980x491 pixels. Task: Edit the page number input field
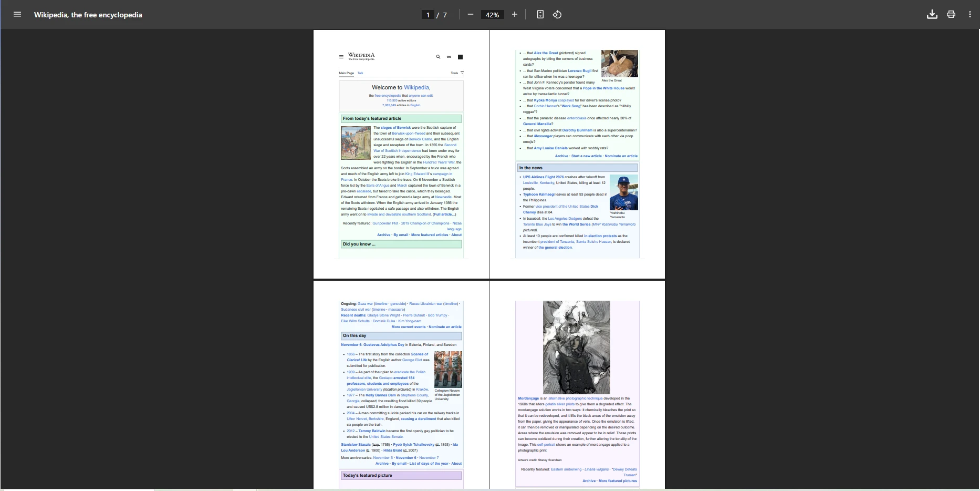(x=428, y=15)
